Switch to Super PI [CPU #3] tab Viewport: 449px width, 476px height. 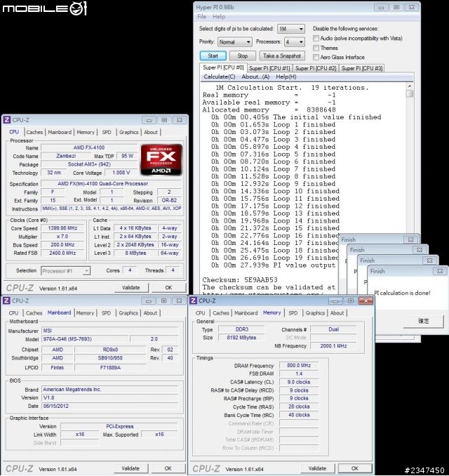pos(361,68)
